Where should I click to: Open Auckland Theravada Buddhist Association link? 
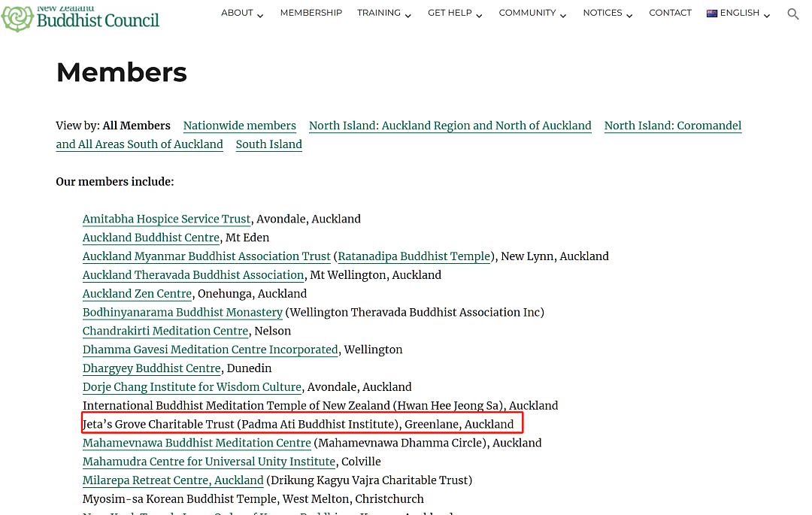193,275
